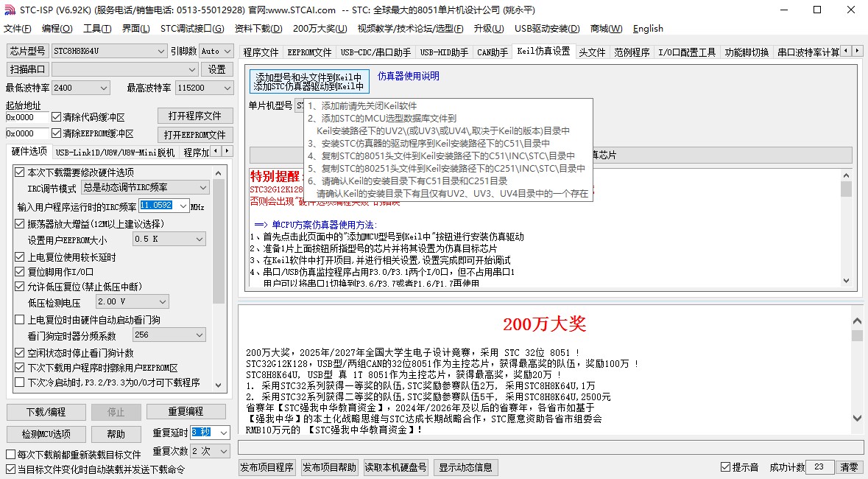The image size is (868, 479).
Task: Click scroll-up arrow of Keil instructions pane
Action: coord(846,175)
